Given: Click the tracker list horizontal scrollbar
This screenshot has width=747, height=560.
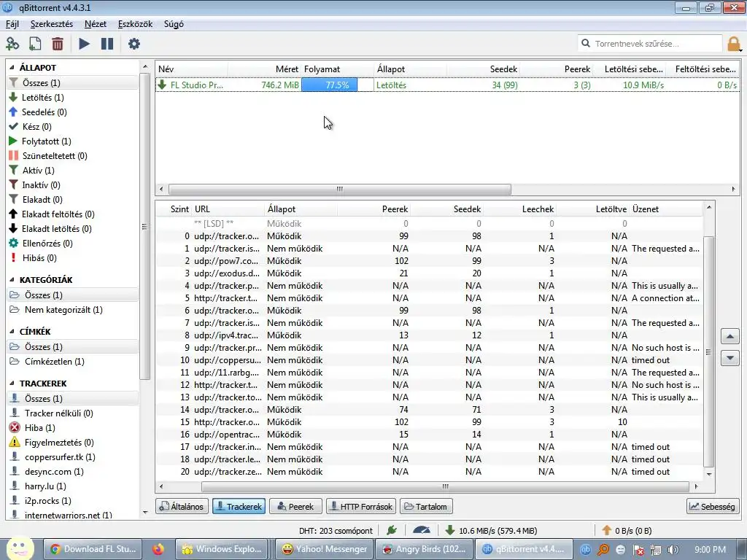Looking at the screenshot, I should 445,486.
